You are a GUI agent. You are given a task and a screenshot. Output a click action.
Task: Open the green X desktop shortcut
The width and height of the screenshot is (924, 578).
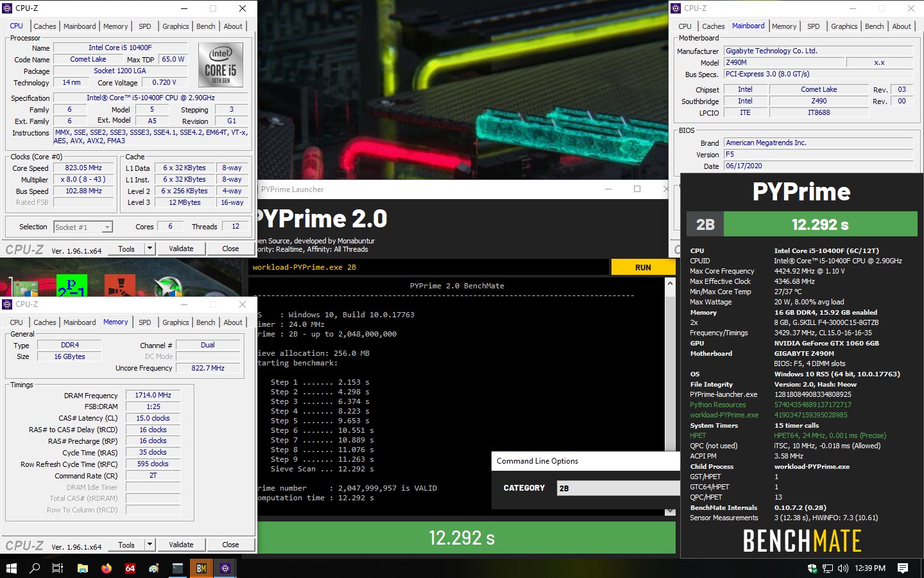[x=168, y=286]
